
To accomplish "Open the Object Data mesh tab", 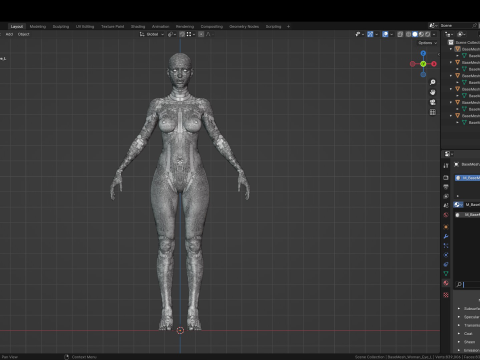I will [446, 274].
